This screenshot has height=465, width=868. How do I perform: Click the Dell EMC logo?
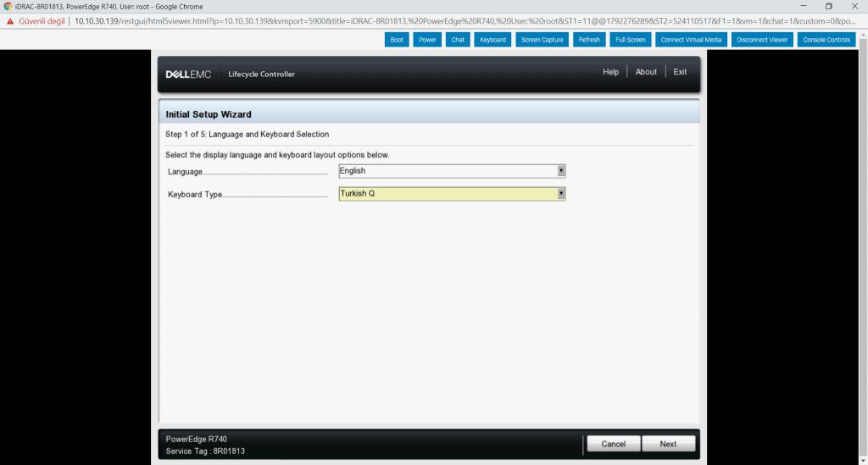188,75
